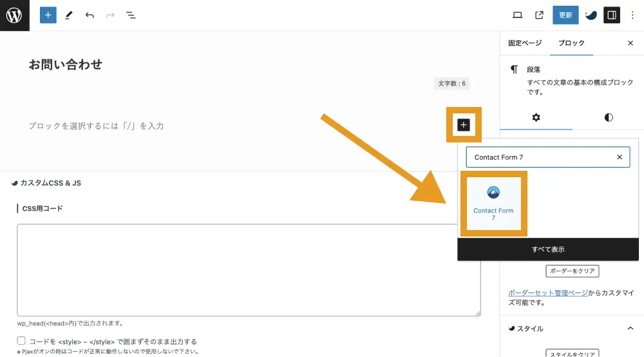Click the black plus add-block button
Image resolution: width=644 pixels, height=357 pixels.
(x=464, y=125)
